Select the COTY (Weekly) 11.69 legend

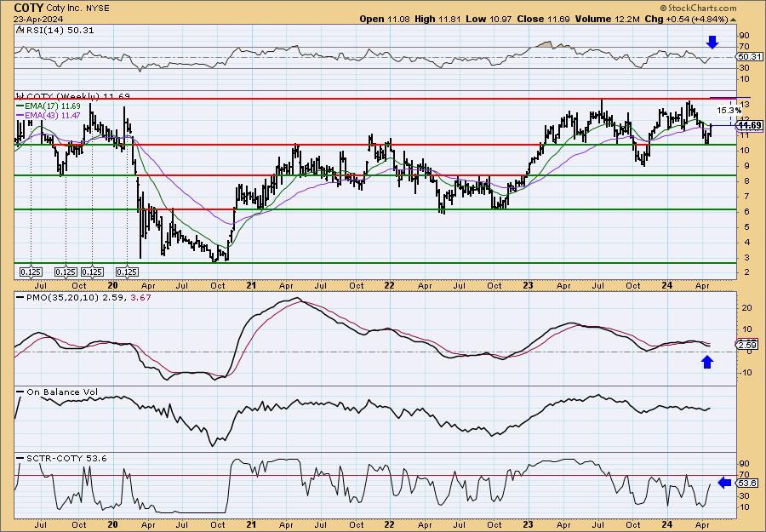click(x=73, y=95)
